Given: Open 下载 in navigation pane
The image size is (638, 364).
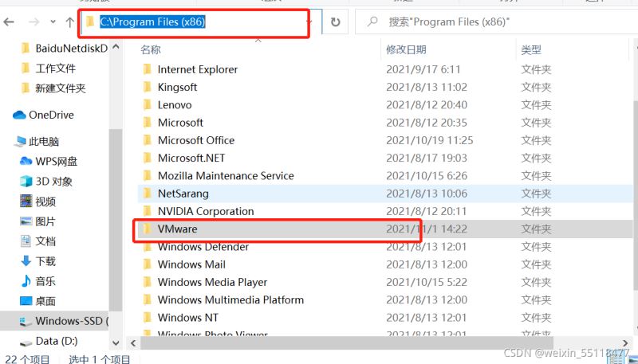Looking at the screenshot, I should 45,260.
